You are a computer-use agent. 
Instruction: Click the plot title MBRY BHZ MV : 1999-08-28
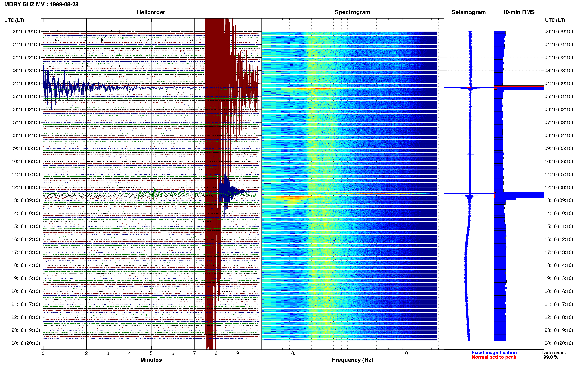click(41, 4)
